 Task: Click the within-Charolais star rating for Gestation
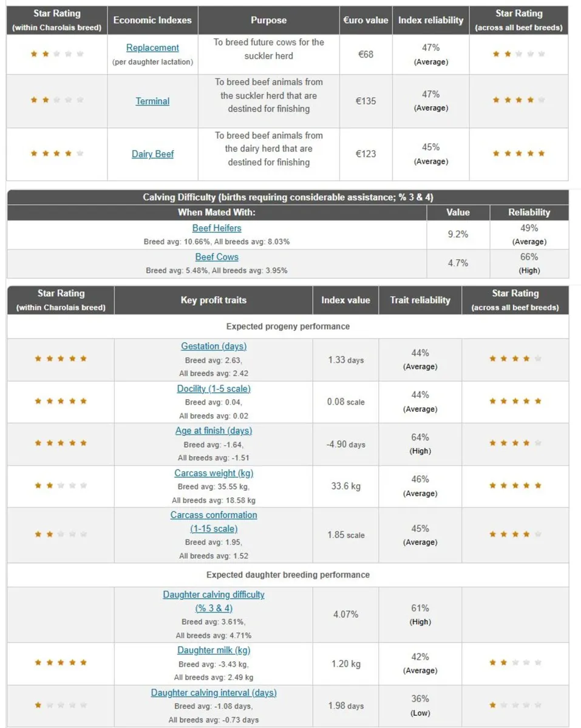point(61,359)
